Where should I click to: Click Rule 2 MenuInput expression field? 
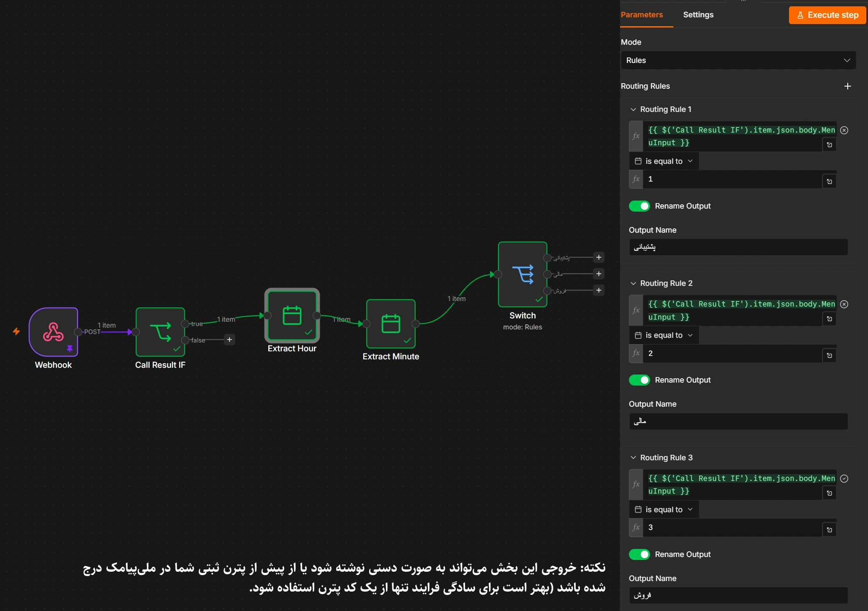pos(740,310)
